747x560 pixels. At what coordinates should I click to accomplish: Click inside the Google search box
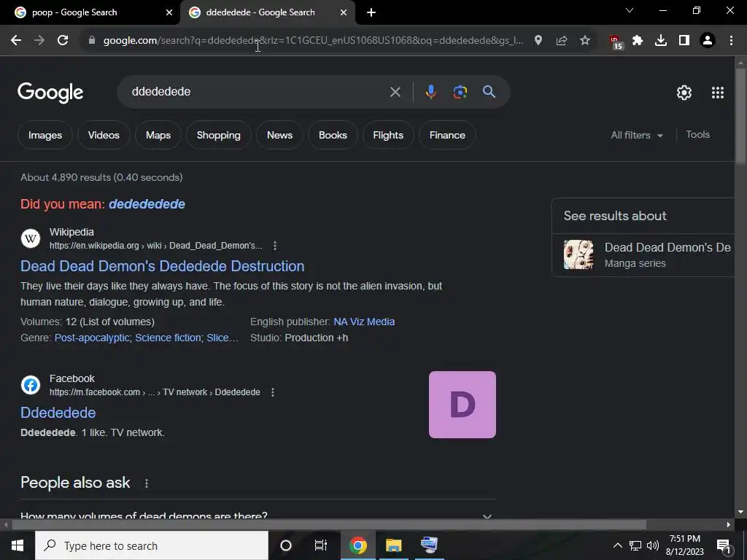click(x=258, y=92)
